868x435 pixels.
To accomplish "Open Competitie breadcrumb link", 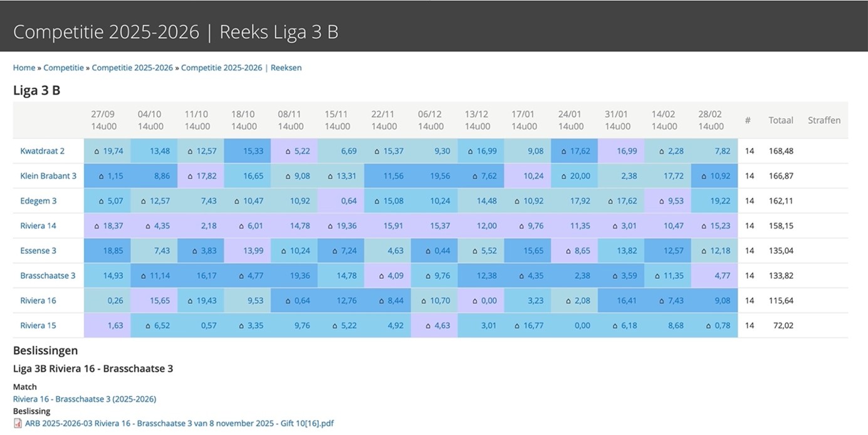I will [63, 68].
